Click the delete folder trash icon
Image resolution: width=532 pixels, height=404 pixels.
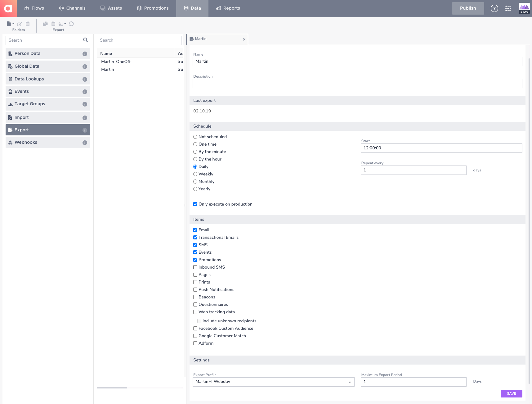(x=28, y=24)
